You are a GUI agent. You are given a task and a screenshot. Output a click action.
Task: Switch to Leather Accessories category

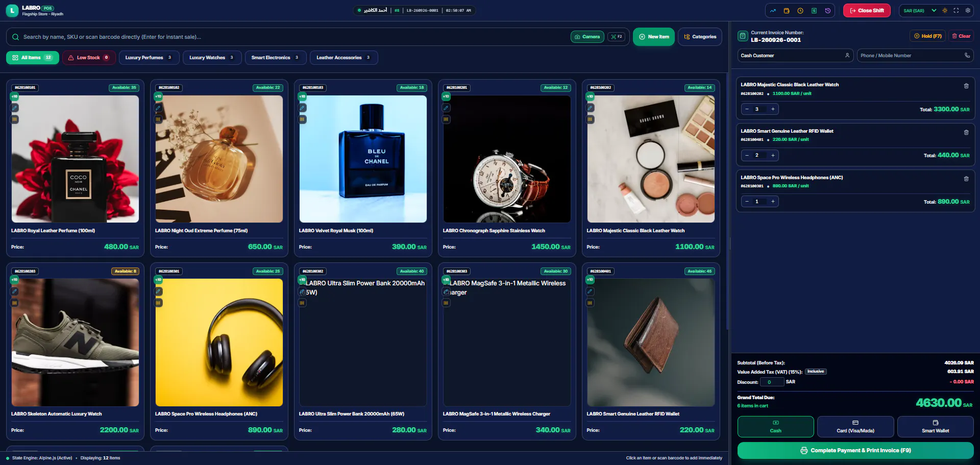pos(344,58)
